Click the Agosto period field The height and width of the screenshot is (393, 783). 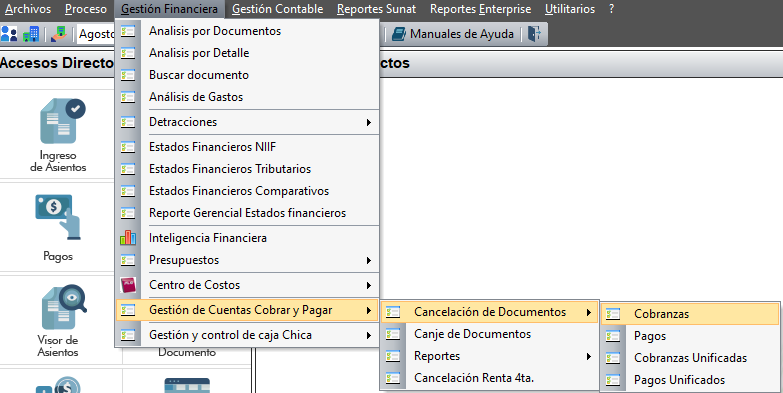96,34
